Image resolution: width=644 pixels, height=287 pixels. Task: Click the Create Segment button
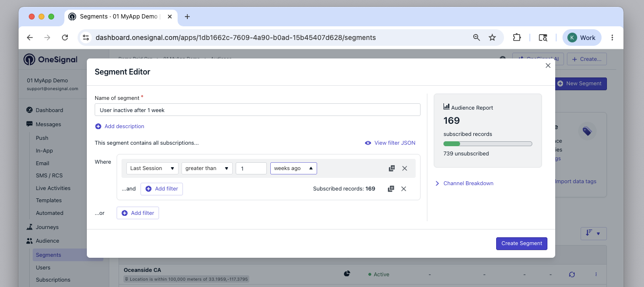point(522,243)
